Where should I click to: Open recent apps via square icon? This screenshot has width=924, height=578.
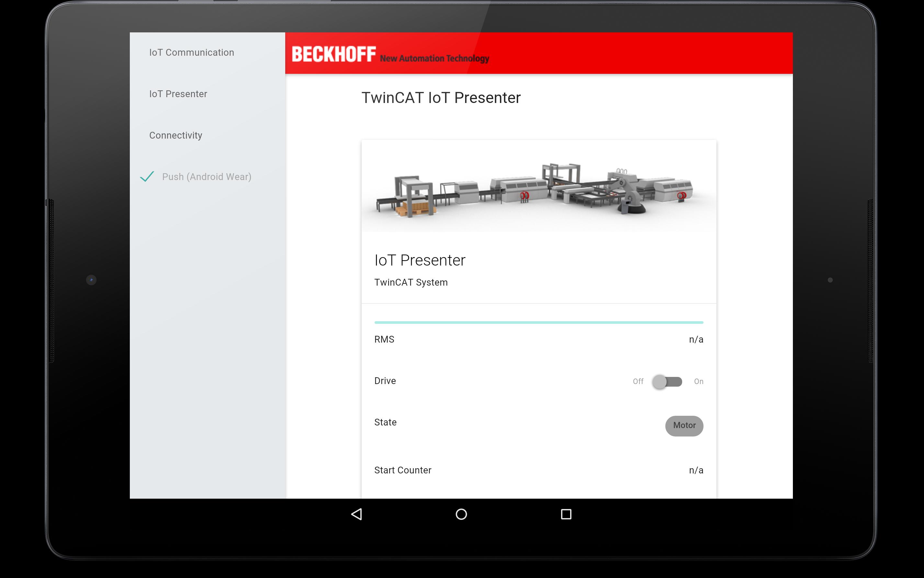pos(566,514)
